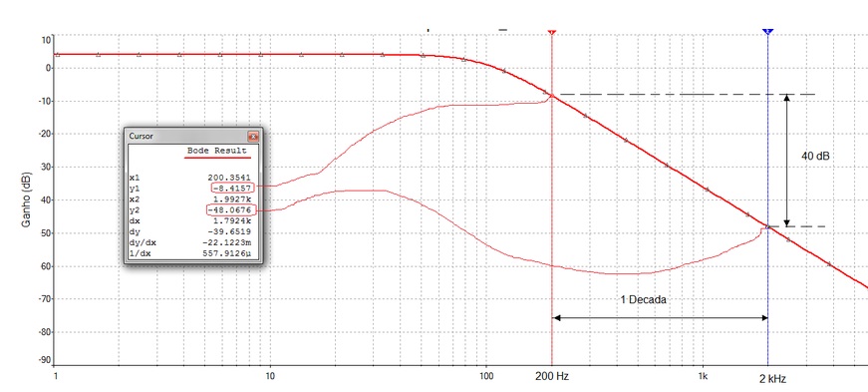Select the y1 value -8.4157

coord(232,188)
